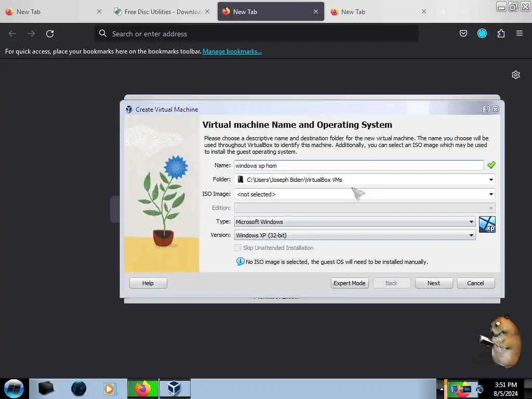532x399 pixels.
Task: Click the greyed Back button
Action: pyautogui.click(x=392, y=283)
